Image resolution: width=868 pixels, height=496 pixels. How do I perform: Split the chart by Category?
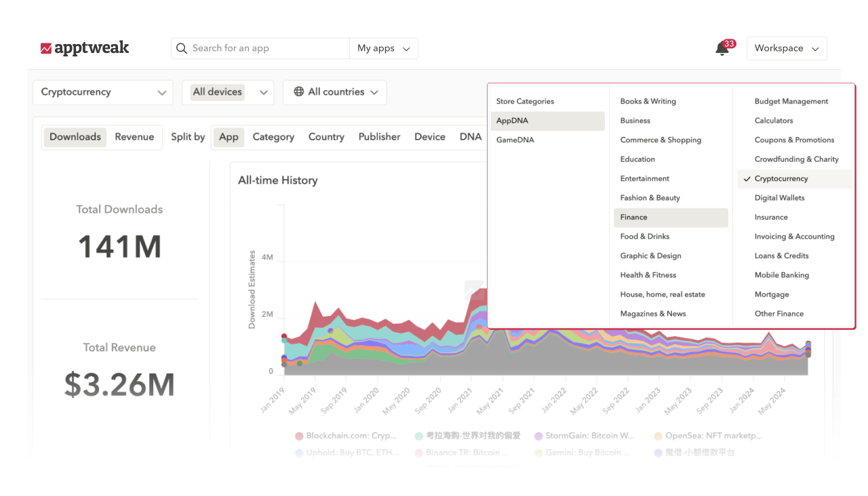(273, 137)
